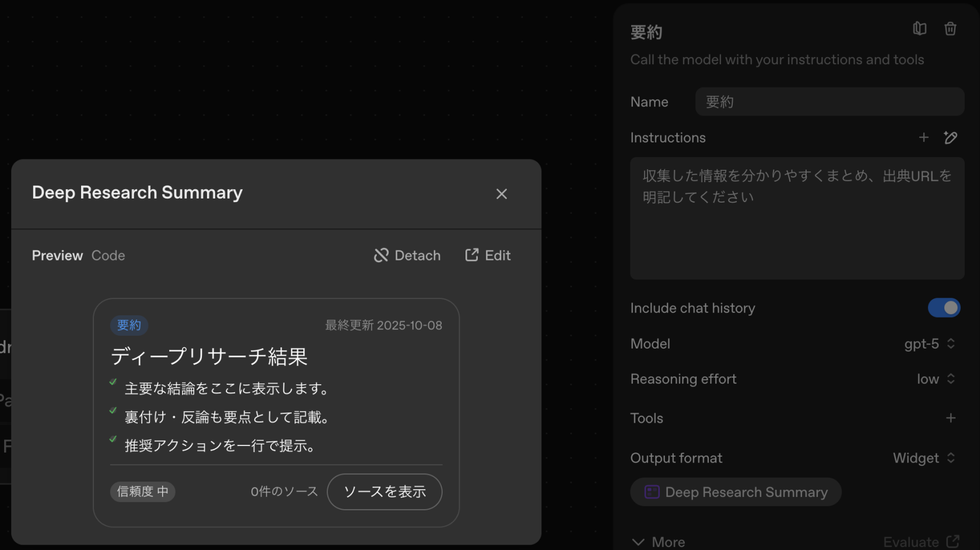980x550 pixels.
Task: Open the docs book icon in panel header
Action: [x=919, y=29]
